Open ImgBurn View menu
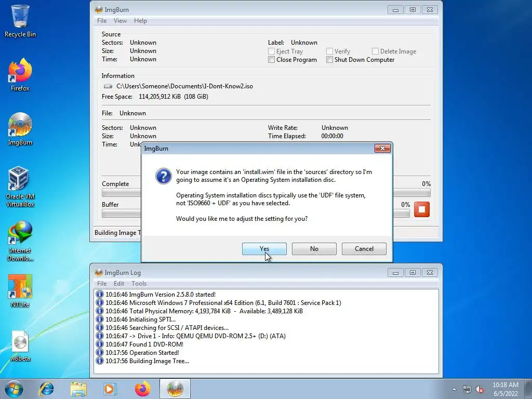 click(120, 21)
